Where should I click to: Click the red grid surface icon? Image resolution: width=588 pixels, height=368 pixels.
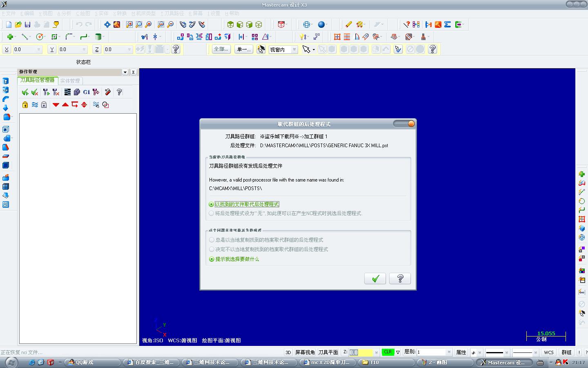point(337,37)
